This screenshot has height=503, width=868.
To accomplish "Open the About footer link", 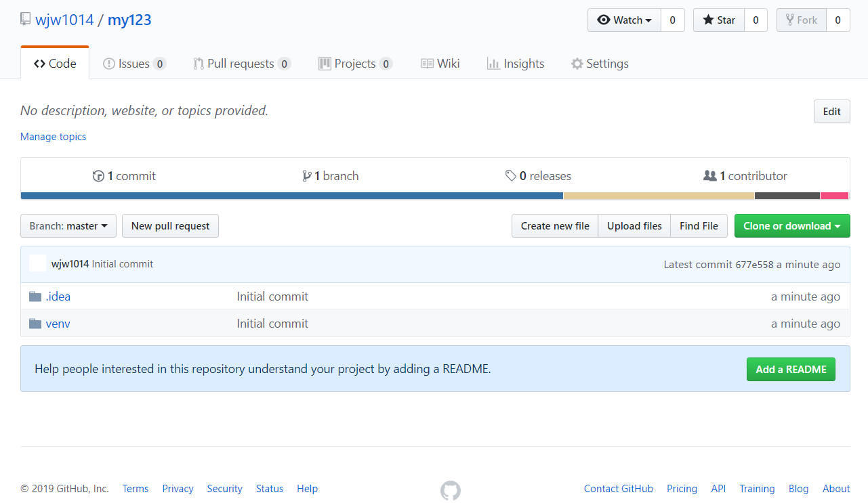I will pyautogui.click(x=836, y=489).
